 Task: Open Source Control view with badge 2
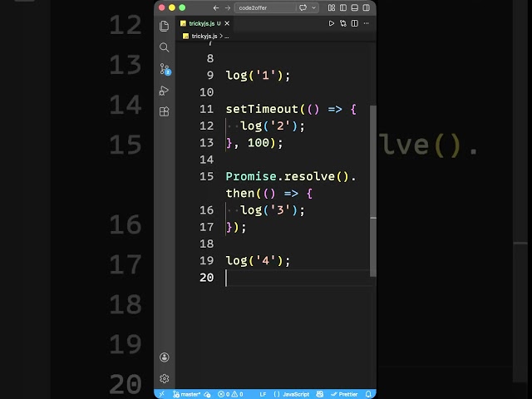165,69
